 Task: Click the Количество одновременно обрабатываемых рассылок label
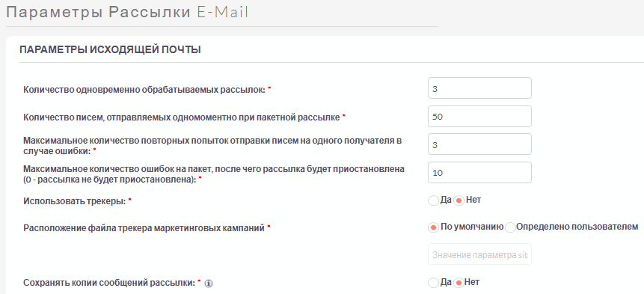[x=144, y=89]
